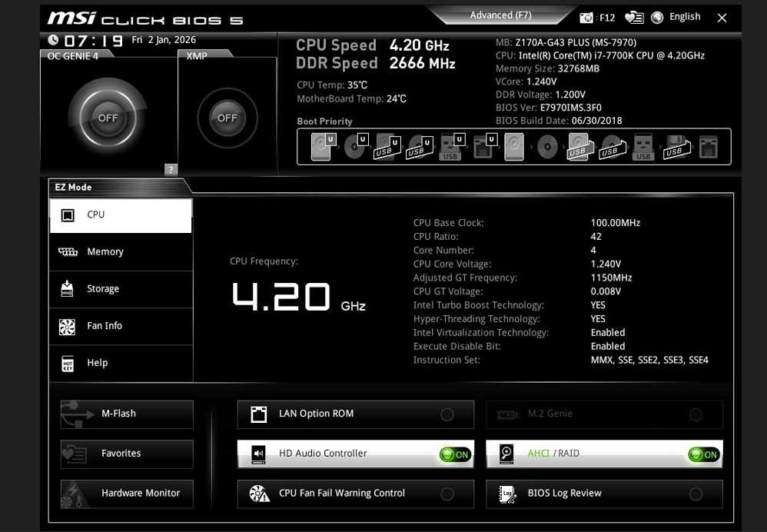Click CPU GT Voltage value 0.008V
Screen dimensions: 767x532
click(x=606, y=291)
